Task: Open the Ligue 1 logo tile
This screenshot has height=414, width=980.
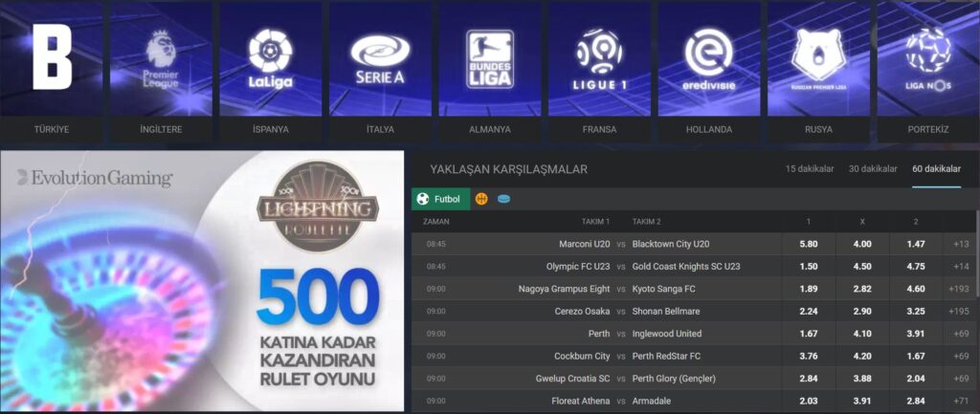Action: [599, 58]
